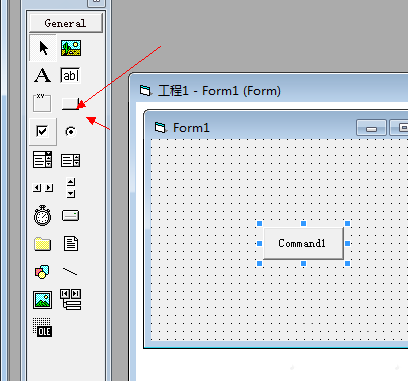Viewport: 408px width, 381px height.
Task: Select the Frame control tool
Action: [x=42, y=103]
